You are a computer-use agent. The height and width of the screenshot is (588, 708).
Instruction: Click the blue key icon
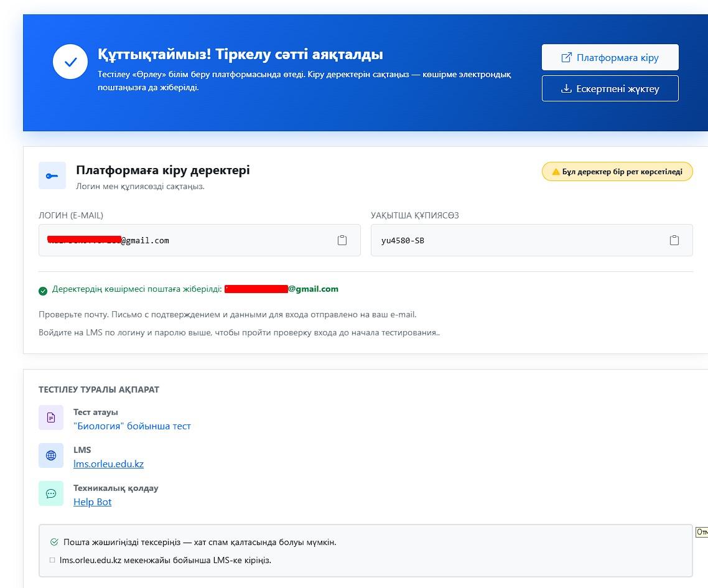pyautogui.click(x=52, y=175)
